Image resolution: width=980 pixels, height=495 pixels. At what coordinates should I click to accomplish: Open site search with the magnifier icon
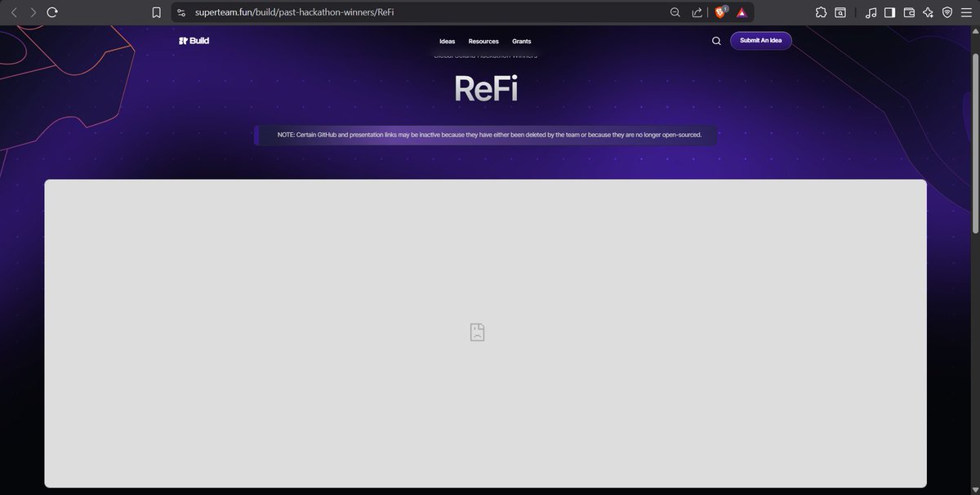point(716,41)
